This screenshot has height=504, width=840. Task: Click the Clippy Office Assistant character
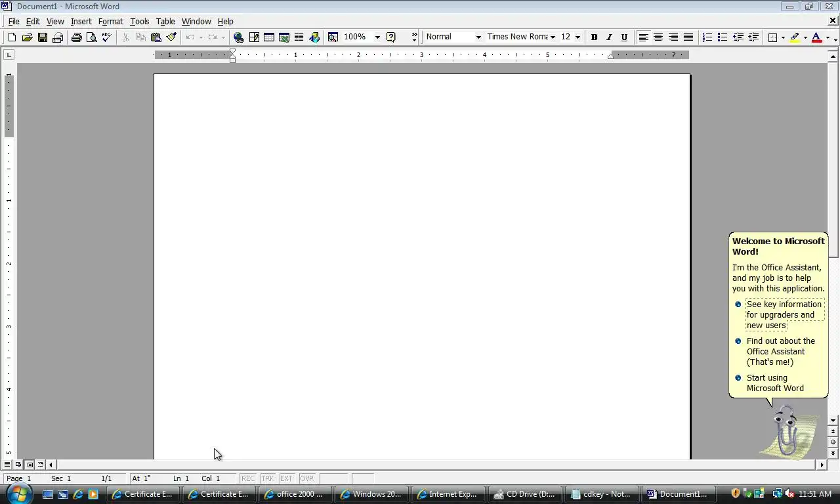point(789,432)
